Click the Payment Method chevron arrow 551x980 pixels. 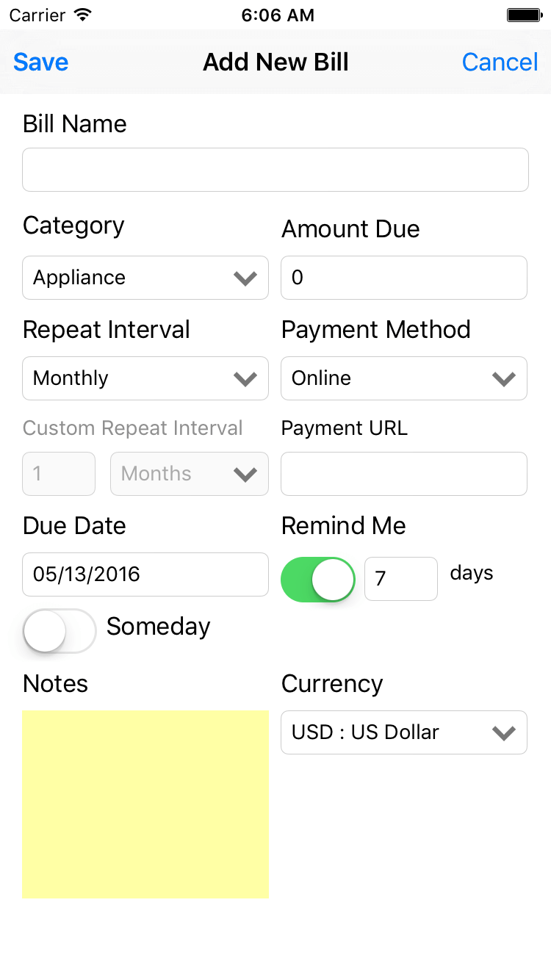[x=503, y=378]
